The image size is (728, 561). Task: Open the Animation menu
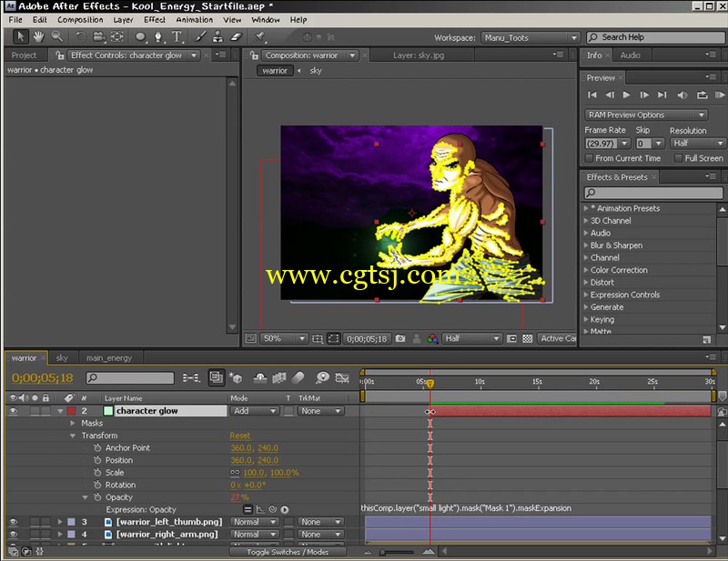coord(195,20)
